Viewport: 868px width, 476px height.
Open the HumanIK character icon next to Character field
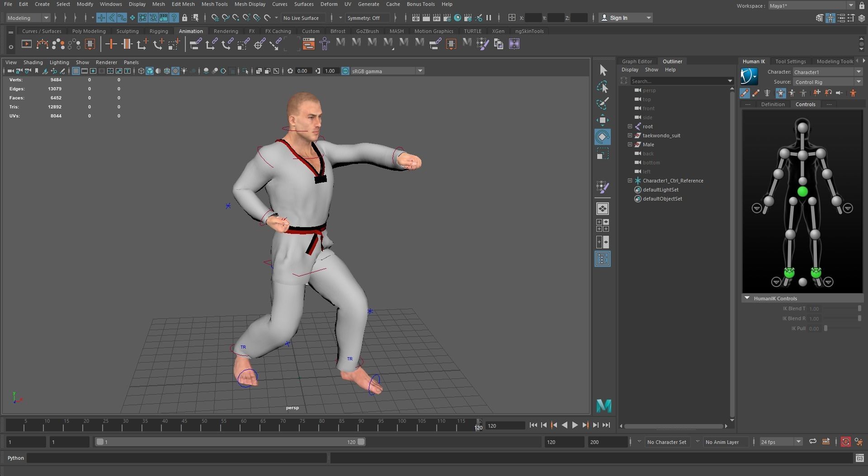pyautogui.click(x=749, y=76)
